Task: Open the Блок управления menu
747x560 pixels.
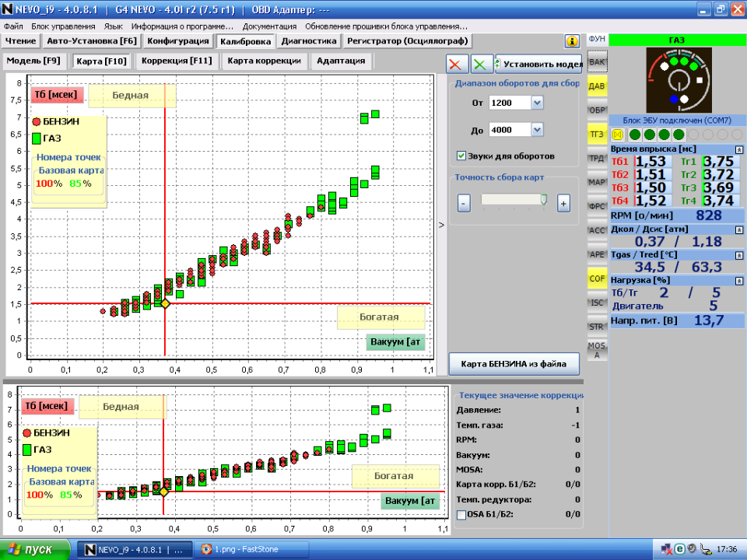Action: click(63, 26)
